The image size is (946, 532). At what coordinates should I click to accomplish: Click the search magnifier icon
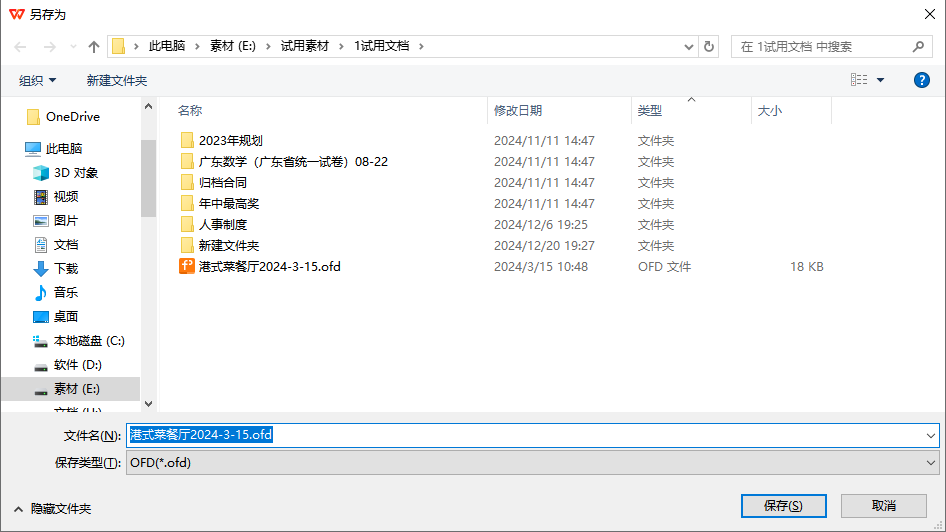(918, 46)
